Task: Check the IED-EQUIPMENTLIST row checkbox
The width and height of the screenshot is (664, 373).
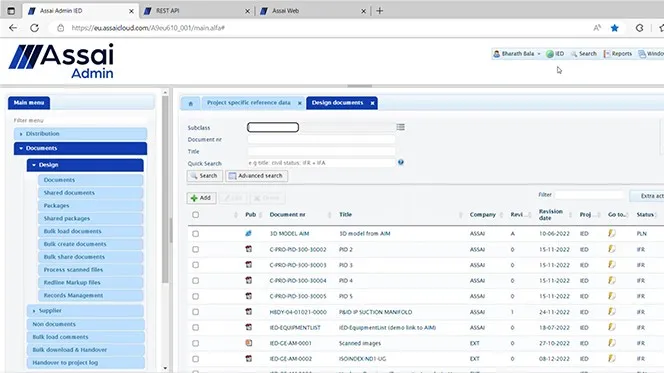Action: click(195, 328)
